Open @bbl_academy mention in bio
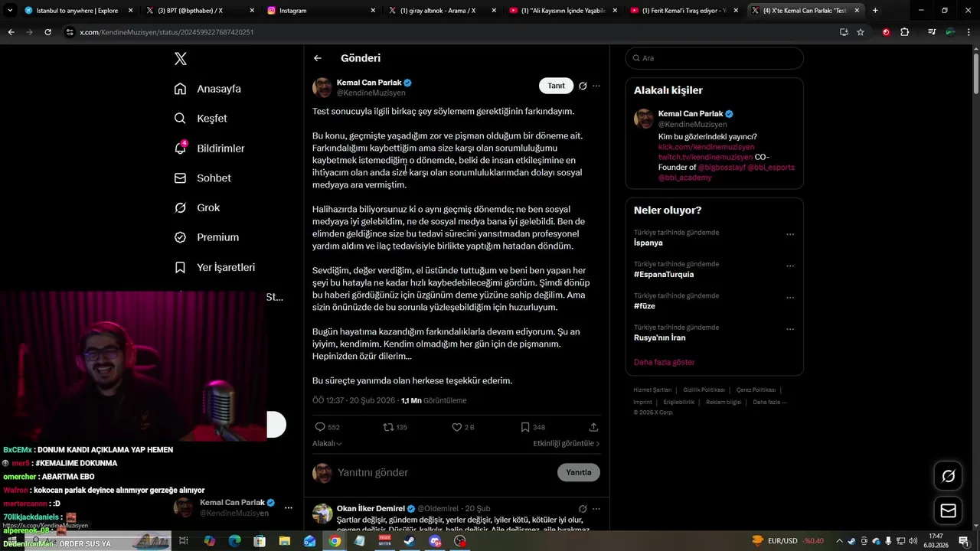The height and width of the screenshot is (551, 980). [684, 177]
